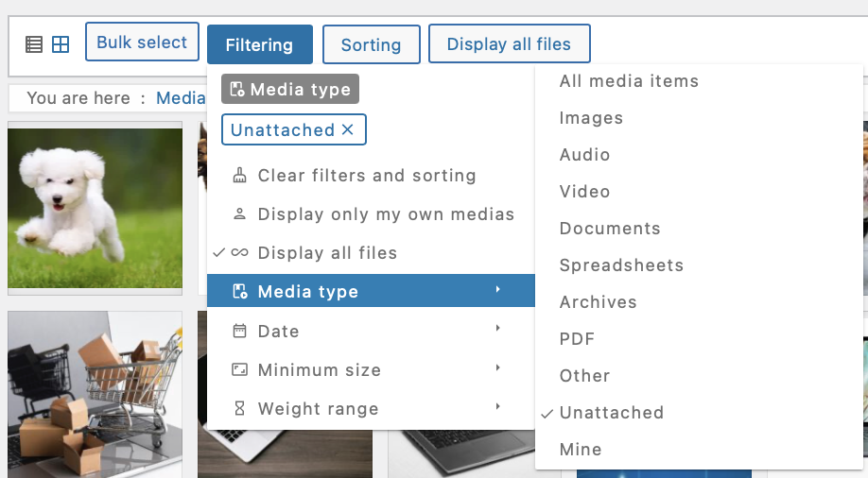Click the Minimum size image icon

[x=240, y=369]
